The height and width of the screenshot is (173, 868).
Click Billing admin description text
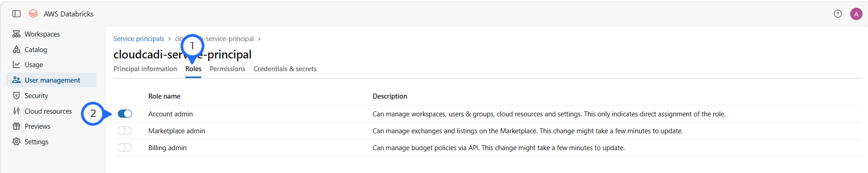pyautogui.click(x=499, y=148)
